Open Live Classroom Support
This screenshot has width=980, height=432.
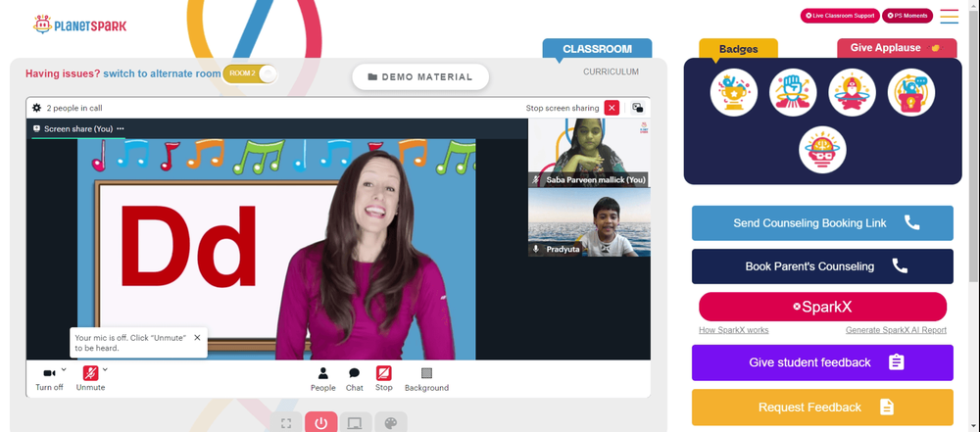click(840, 16)
